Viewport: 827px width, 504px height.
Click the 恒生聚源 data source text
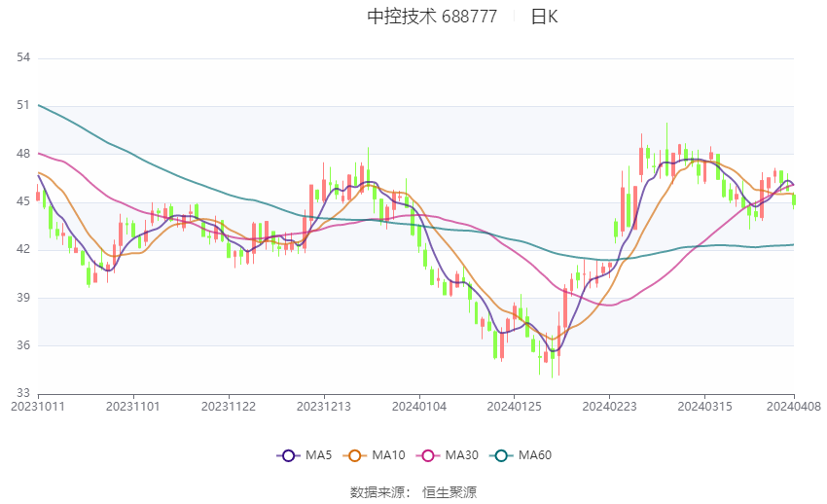pyautogui.click(x=449, y=492)
